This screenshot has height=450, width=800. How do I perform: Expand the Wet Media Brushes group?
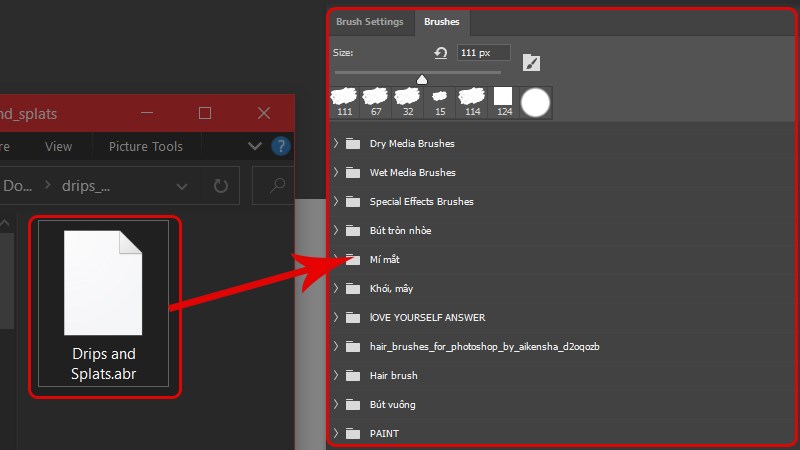click(x=336, y=172)
